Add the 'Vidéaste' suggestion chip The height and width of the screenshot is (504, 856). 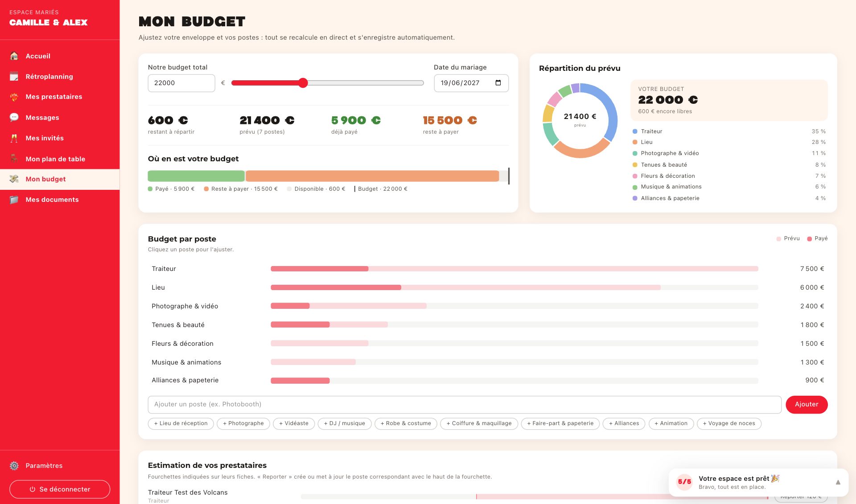294,423
